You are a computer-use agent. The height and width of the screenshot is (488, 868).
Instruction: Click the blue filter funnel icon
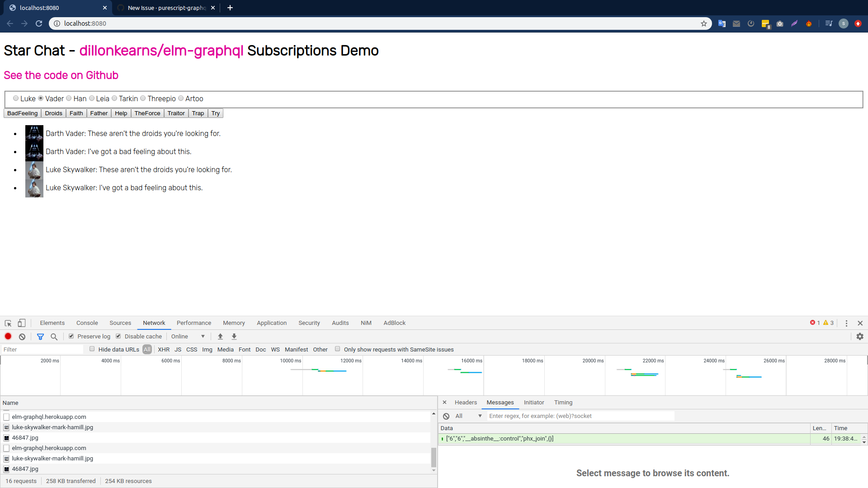point(40,336)
